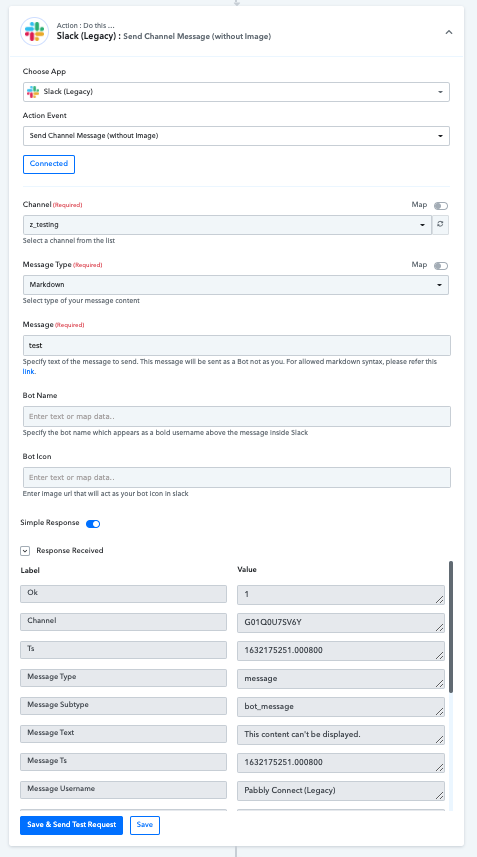
Task: Click the Slack logo icon in the header
Action: pyautogui.click(x=34, y=32)
